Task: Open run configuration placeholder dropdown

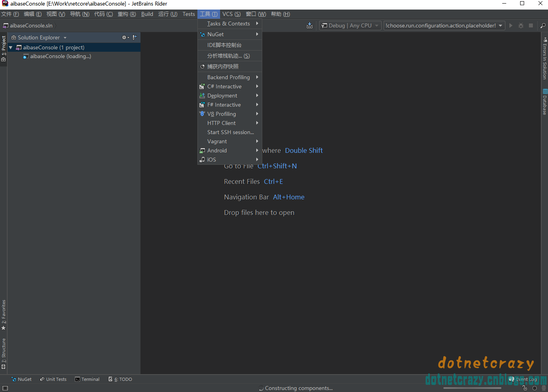Action: [444, 25]
